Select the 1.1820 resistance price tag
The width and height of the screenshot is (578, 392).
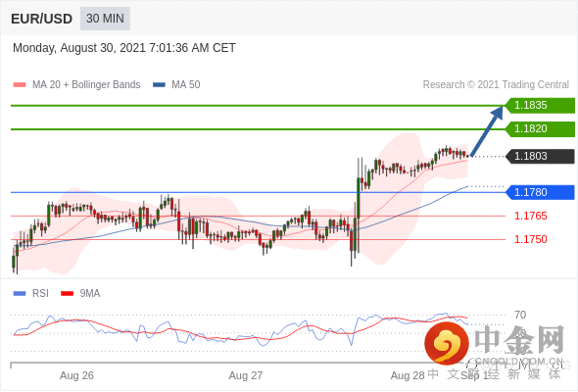(540, 129)
